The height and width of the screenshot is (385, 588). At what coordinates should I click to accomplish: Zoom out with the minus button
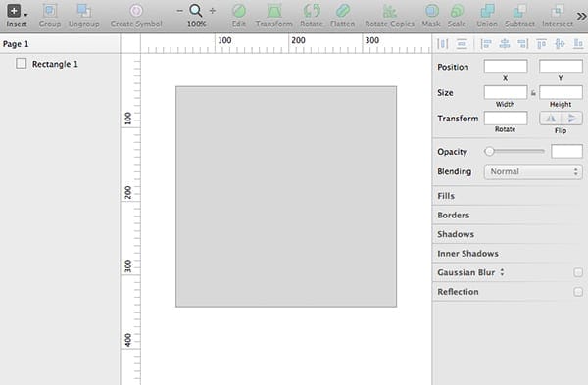pyautogui.click(x=180, y=11)
